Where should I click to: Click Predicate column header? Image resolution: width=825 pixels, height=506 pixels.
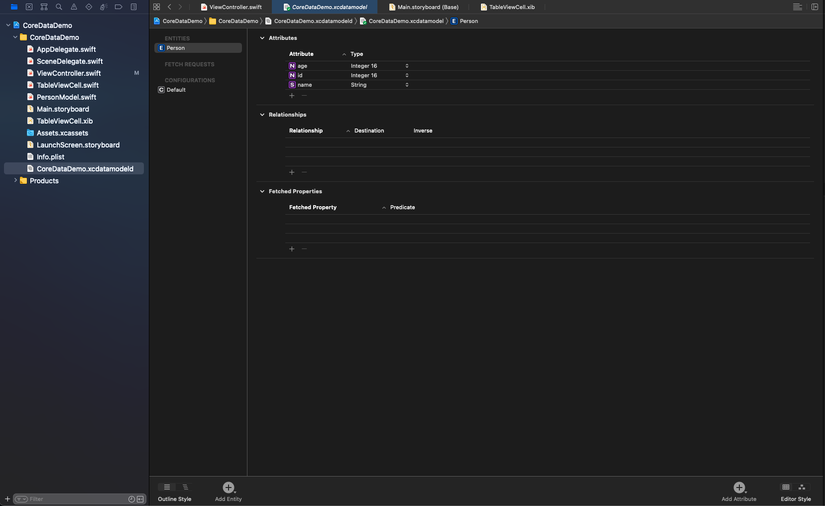pyautogui.click(x=403, y=207)
